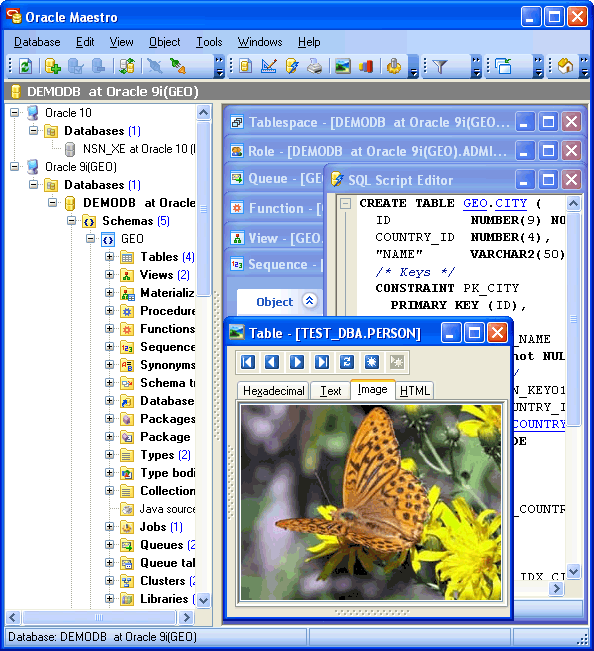The image size is (594, 651).
Task: Expand the Types (2) node
Action: 110,455
